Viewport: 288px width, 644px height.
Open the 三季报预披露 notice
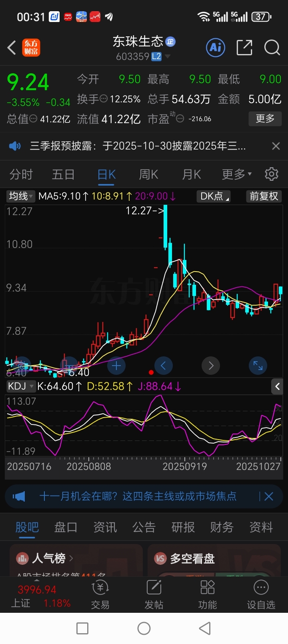[x=138, y=146]
